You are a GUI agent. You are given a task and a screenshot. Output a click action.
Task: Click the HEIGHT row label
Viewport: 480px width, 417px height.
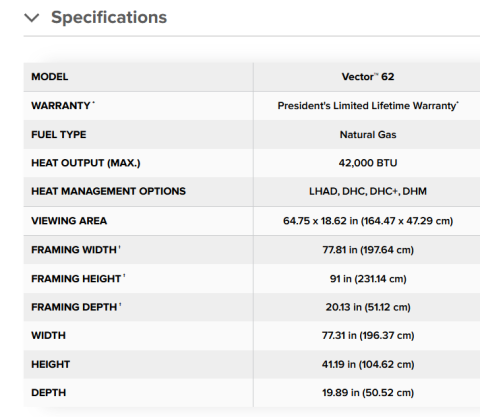(x=51, y=364)
